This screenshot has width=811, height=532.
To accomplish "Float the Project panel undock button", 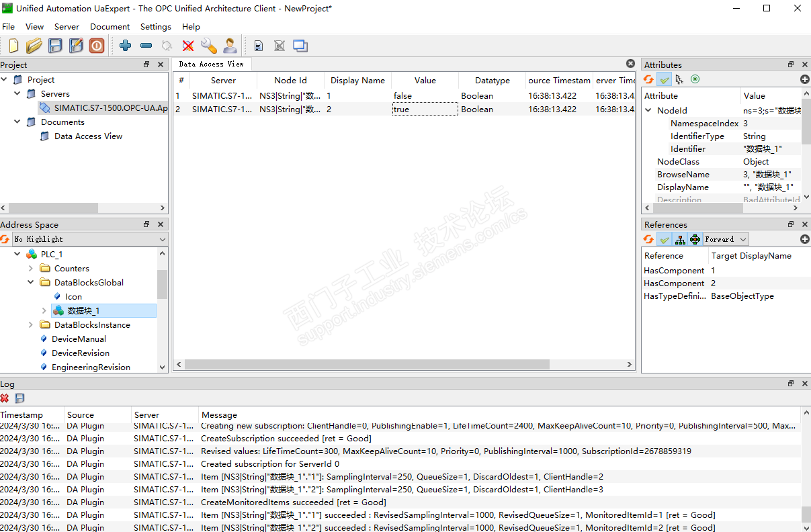I will click(x=146, y=64).
